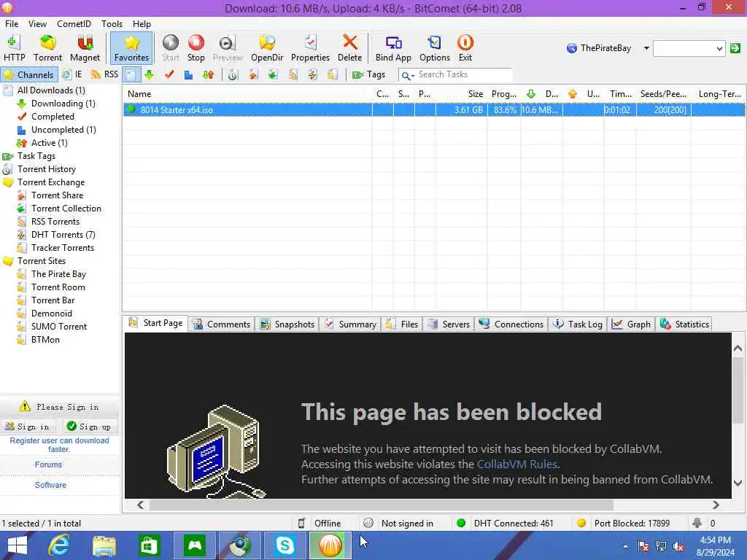Select the Completed sidebar item

(53, 117)
